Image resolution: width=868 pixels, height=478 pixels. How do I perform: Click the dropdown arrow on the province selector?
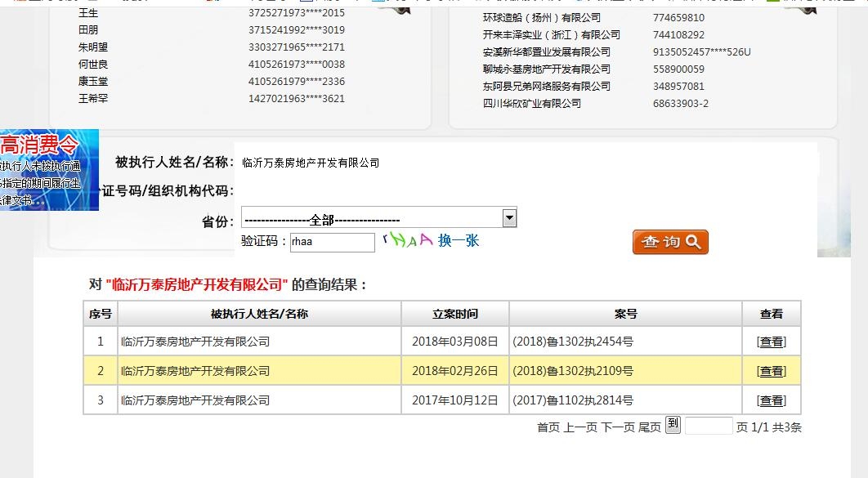[509, 217]
